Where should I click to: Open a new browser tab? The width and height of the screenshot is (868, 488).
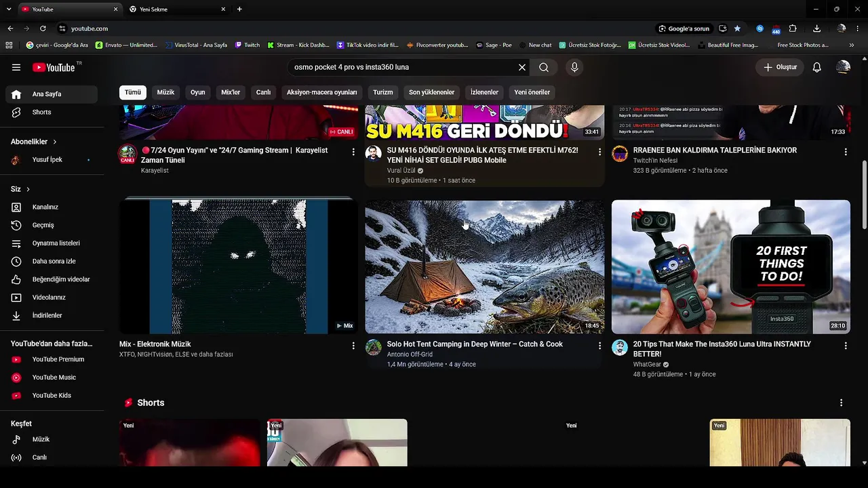(x=239, y=9)
